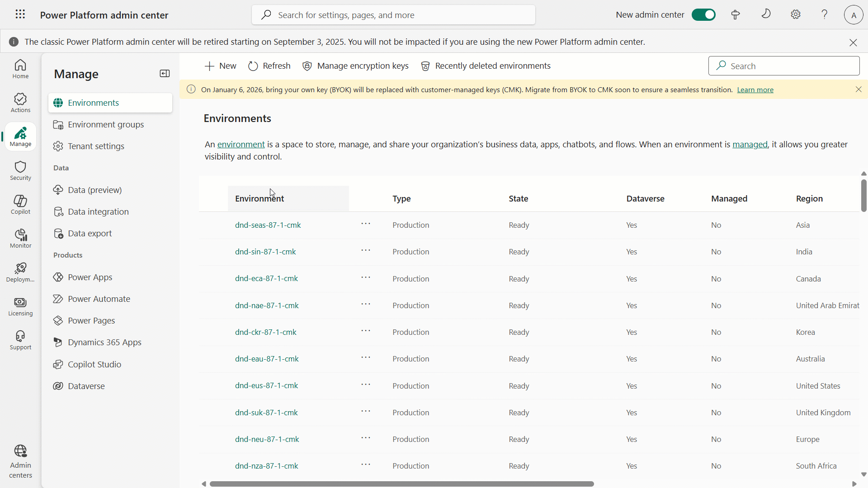Open Licensing in the left rail
This screenshot has height=488, width=868.
point(20,306)
